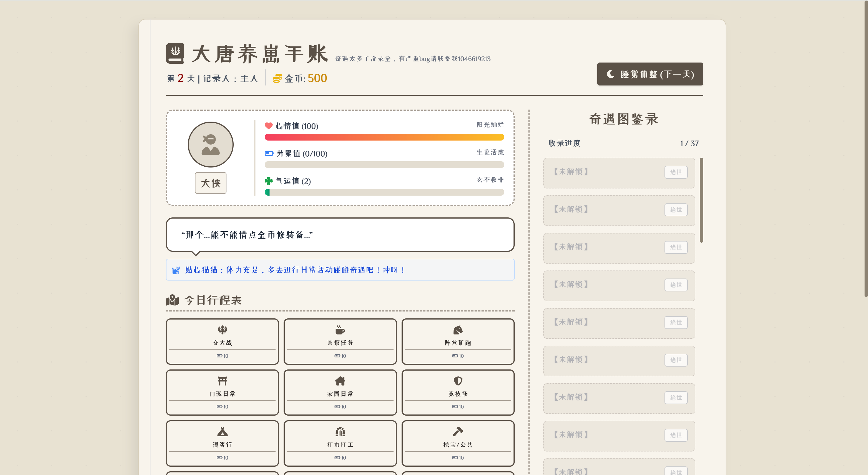Click the shield icon on 竞技场
The image size is (868, 475).
(458, 380)
